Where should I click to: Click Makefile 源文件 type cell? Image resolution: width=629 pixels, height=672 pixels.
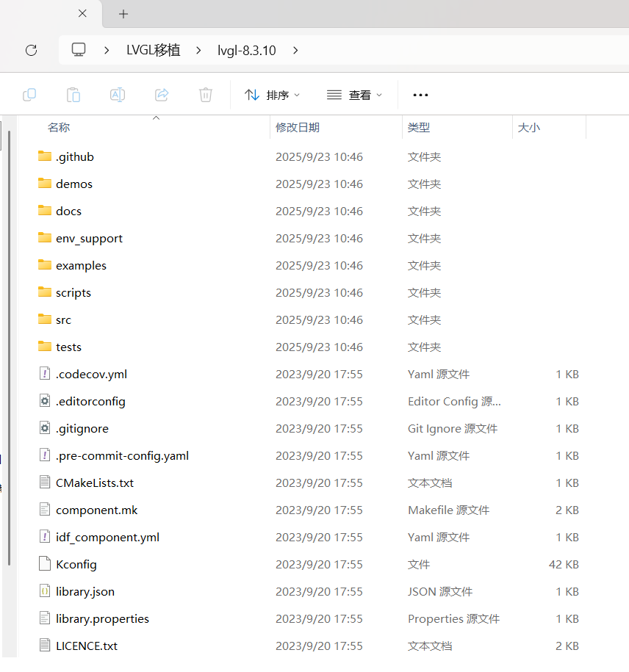coord(448,510)
